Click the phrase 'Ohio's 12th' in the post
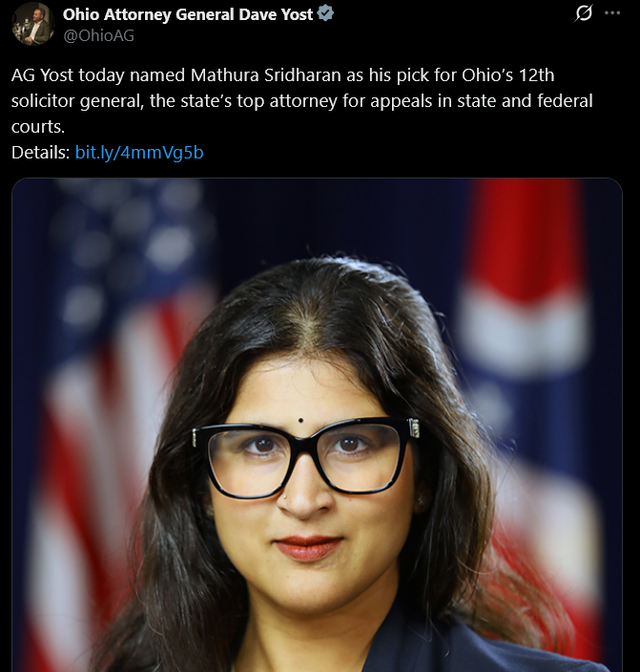The image size is (640, 672). (508, 75)
